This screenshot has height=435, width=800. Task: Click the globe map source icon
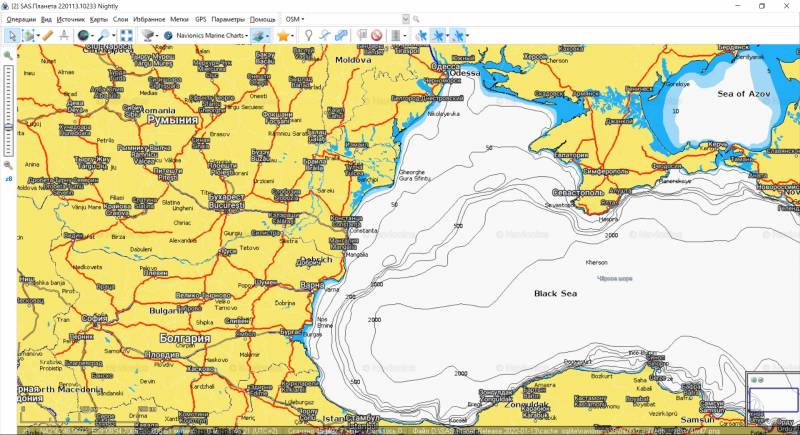(x=83, y=35)
